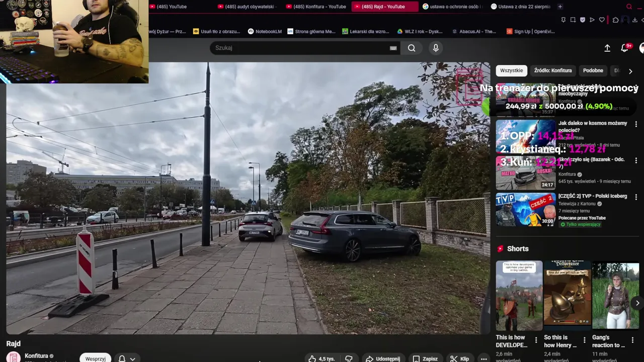Open browser tab search magnifier icon
Screen dimensions: 644x362
click(629, 7)
